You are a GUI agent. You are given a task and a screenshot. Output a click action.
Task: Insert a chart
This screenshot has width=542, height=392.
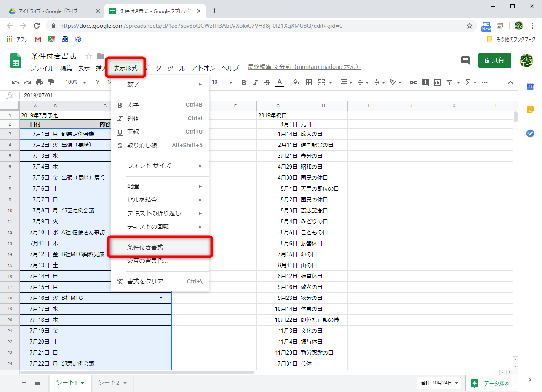tap(437, 82)
